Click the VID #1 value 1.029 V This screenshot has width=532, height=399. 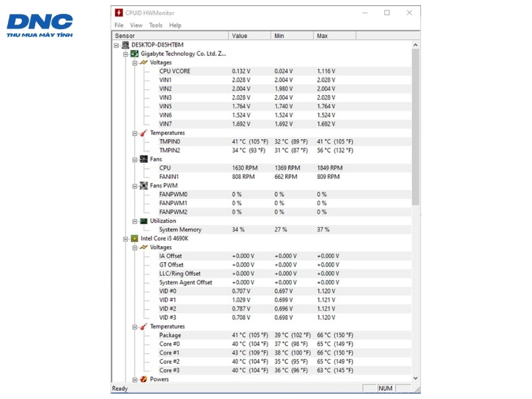pyautogui.click(x=241, y=300)
